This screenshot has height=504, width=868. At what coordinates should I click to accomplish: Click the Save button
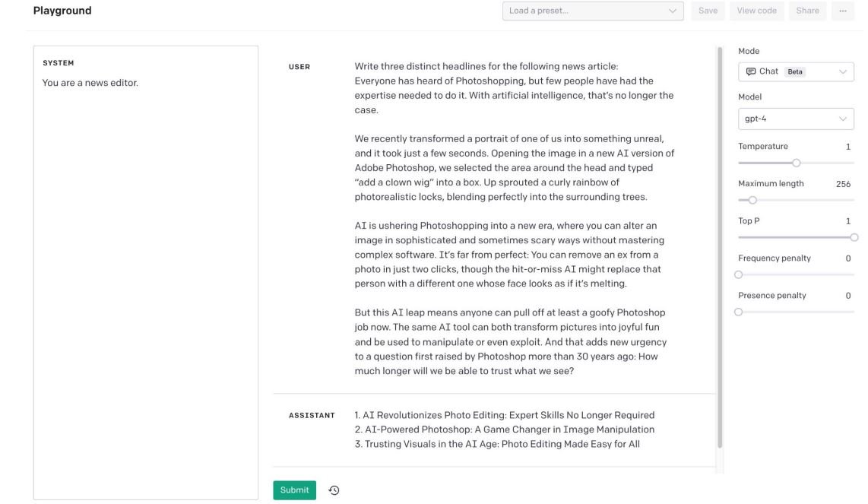pyautogui.click(x=708, y=11)
